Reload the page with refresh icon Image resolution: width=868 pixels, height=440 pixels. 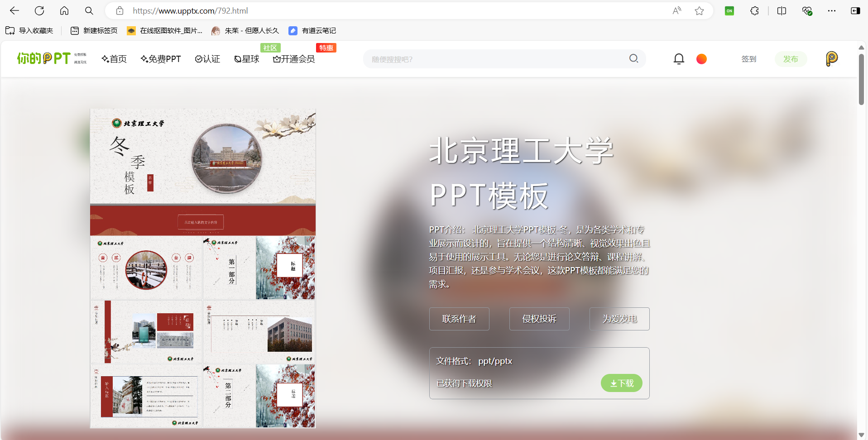click(39, 10)
